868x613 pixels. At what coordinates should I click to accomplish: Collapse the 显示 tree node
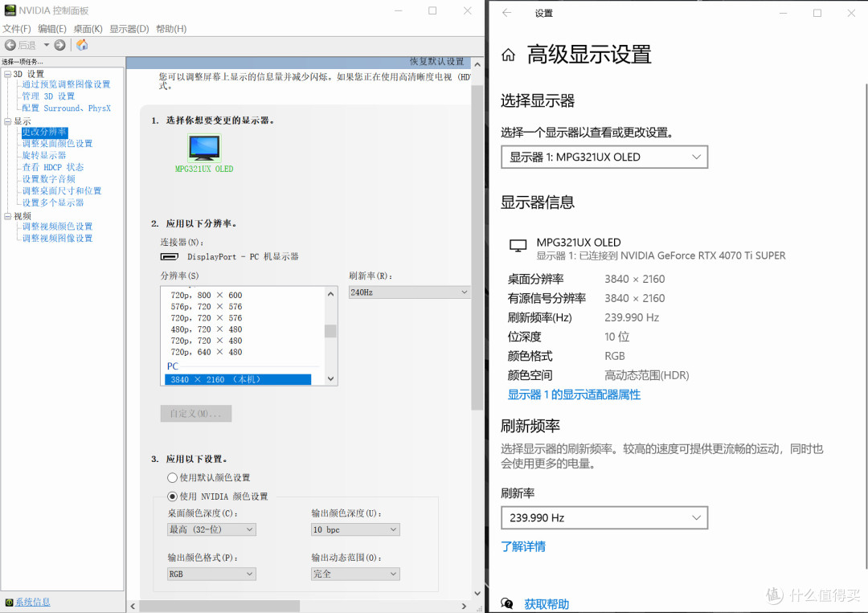click(x=8, y=121)
